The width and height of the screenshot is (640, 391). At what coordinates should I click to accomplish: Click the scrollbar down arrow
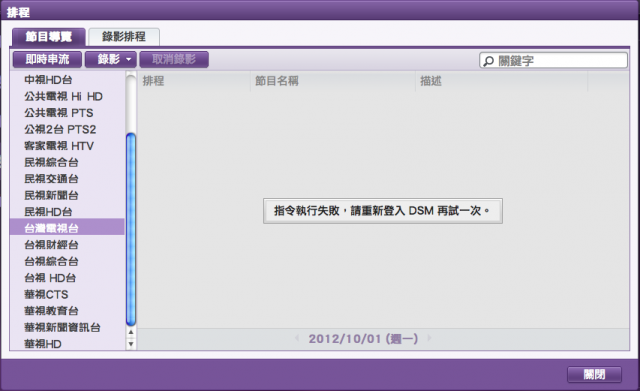[x=131, y=344]
